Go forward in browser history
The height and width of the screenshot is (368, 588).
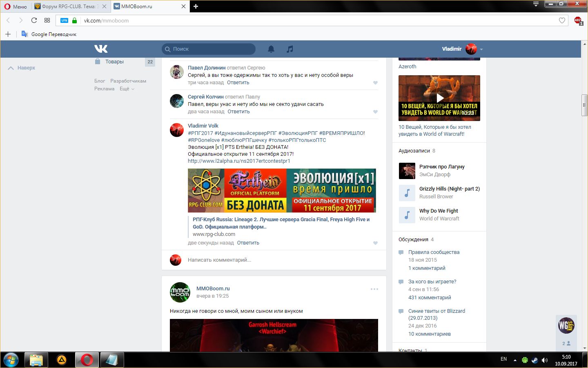pos(20,20)
